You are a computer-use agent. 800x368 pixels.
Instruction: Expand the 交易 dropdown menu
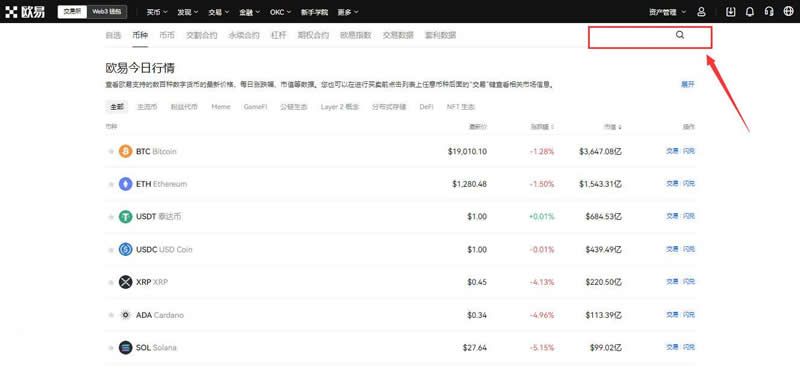(218, 12)
